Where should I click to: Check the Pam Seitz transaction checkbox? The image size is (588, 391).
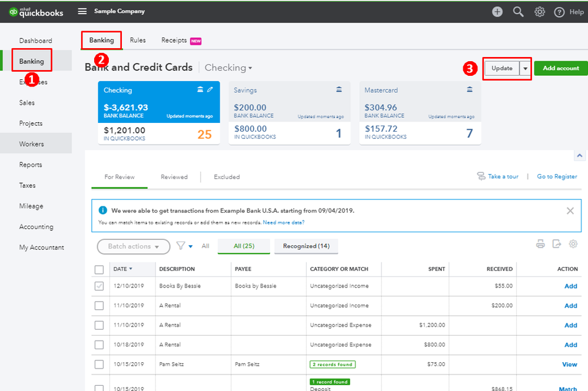99,364
